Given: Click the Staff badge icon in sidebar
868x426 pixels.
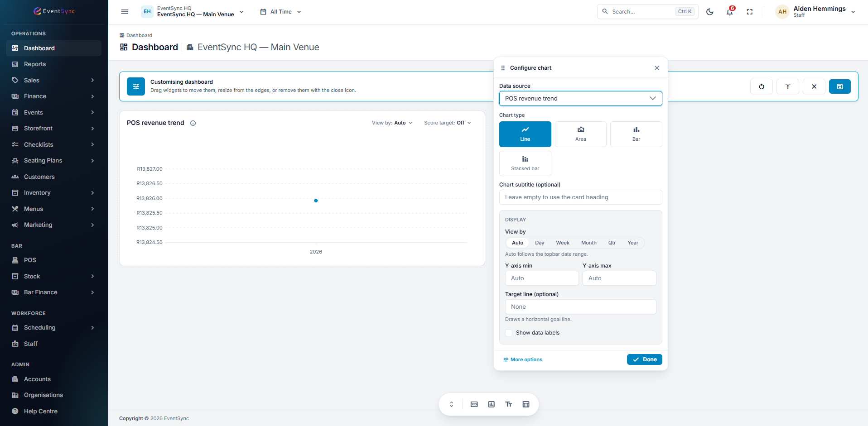Looking at the screenshot, I should tap(15, 344).
